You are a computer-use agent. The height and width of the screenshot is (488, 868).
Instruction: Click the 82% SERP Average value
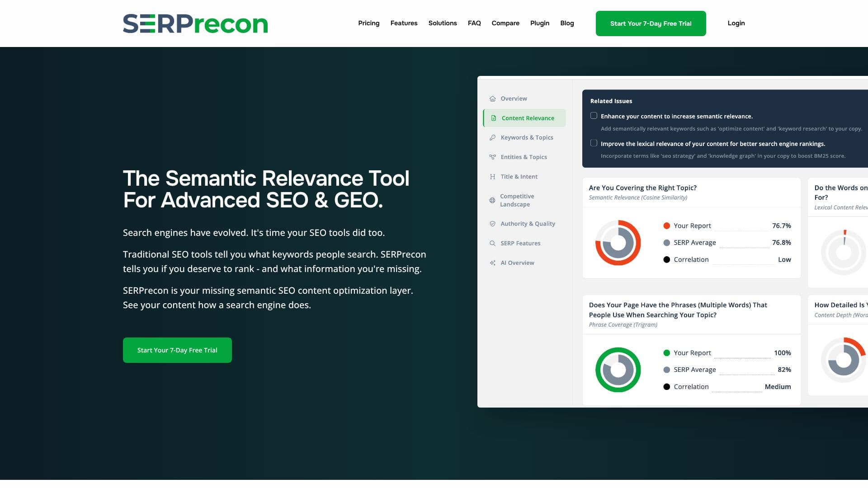(784, 370)
